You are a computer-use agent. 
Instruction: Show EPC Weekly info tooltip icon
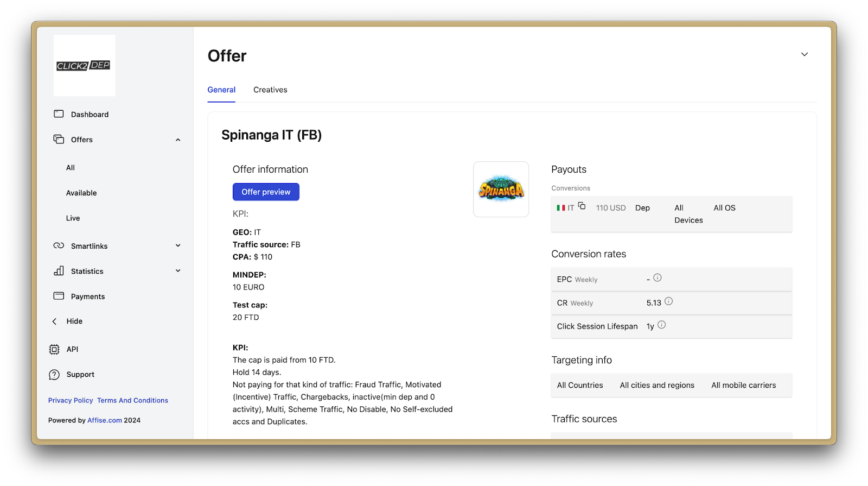pos(658,277)
